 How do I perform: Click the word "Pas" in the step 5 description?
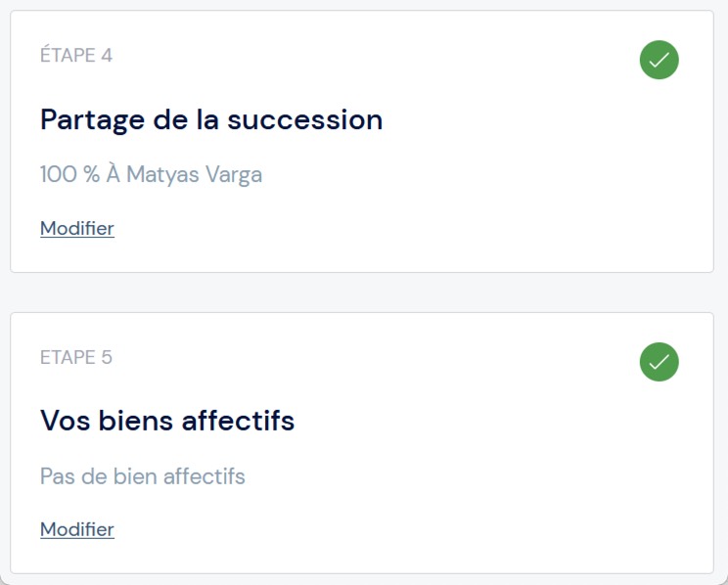pyautogui.click(x=58, y=476)
